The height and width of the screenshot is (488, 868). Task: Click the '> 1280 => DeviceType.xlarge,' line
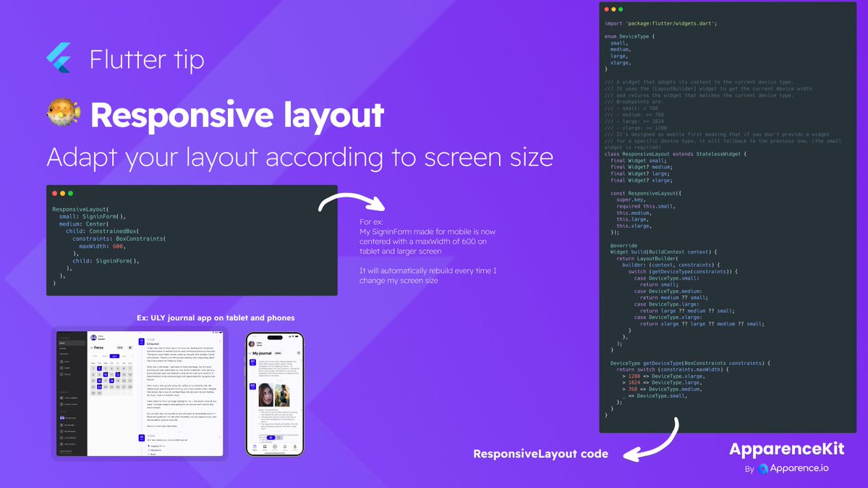(x=663, y=377)
